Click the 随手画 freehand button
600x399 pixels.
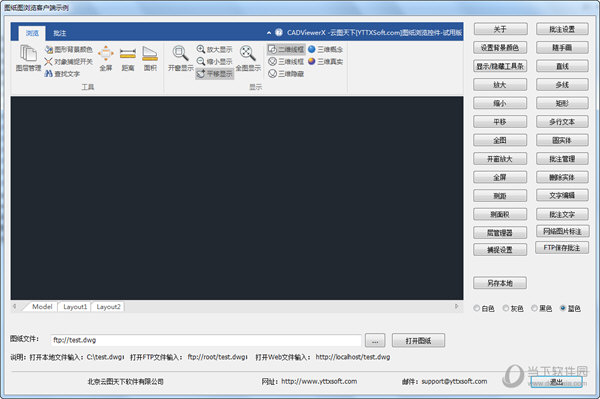pos(562,48)
